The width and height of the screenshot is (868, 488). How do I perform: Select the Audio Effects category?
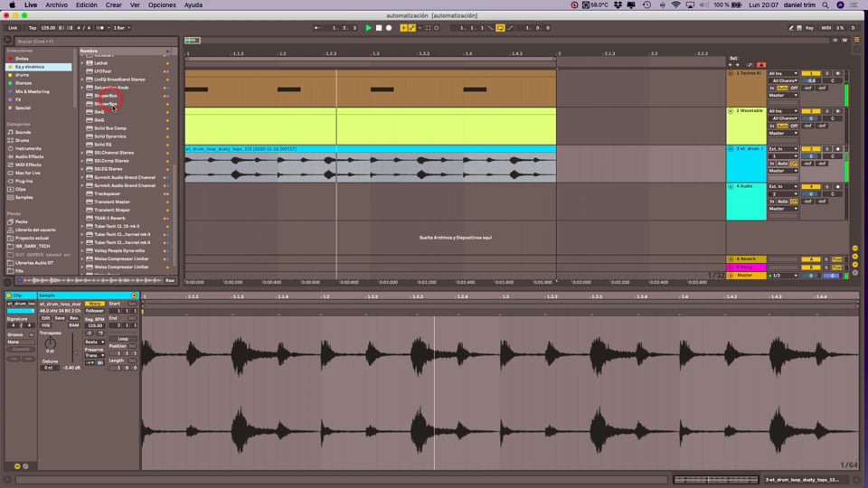[29, 156]
